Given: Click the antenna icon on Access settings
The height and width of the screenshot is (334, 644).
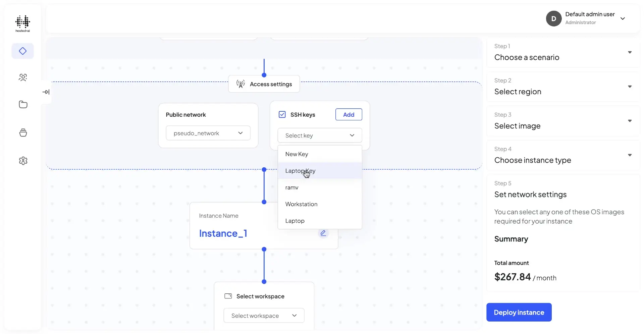Looking at the screenshot, I should [x=241, y=84].
